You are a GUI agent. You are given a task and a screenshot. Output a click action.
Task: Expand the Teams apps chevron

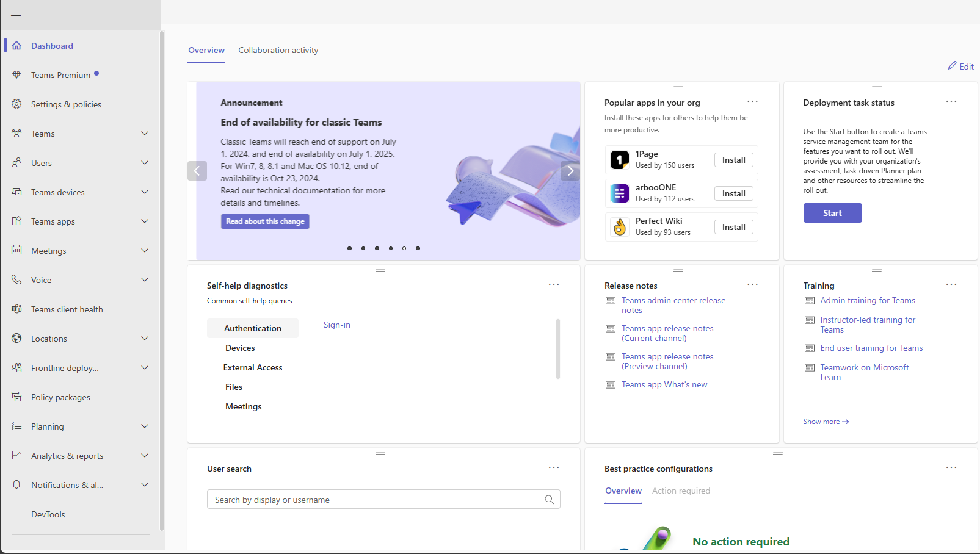145,221
